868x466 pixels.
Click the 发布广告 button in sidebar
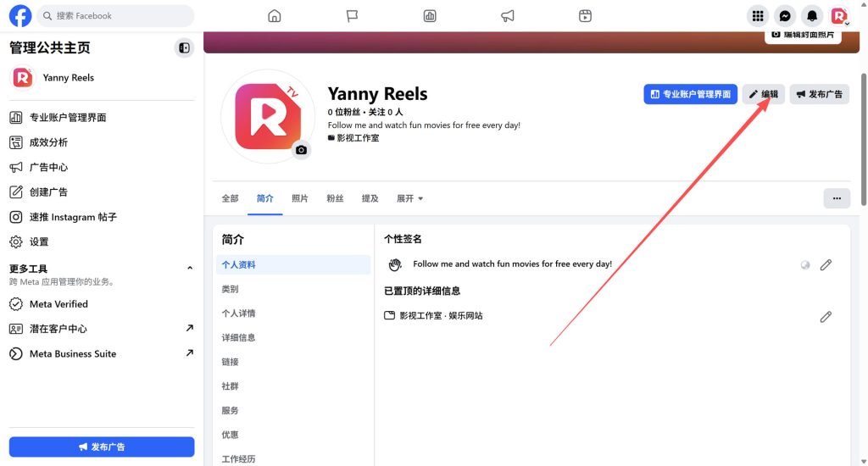[102, 447]
